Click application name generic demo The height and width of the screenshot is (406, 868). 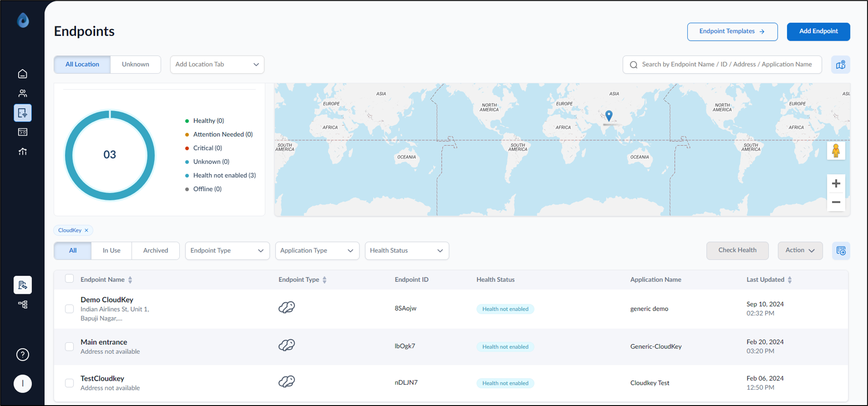click(x=649, y=309)
